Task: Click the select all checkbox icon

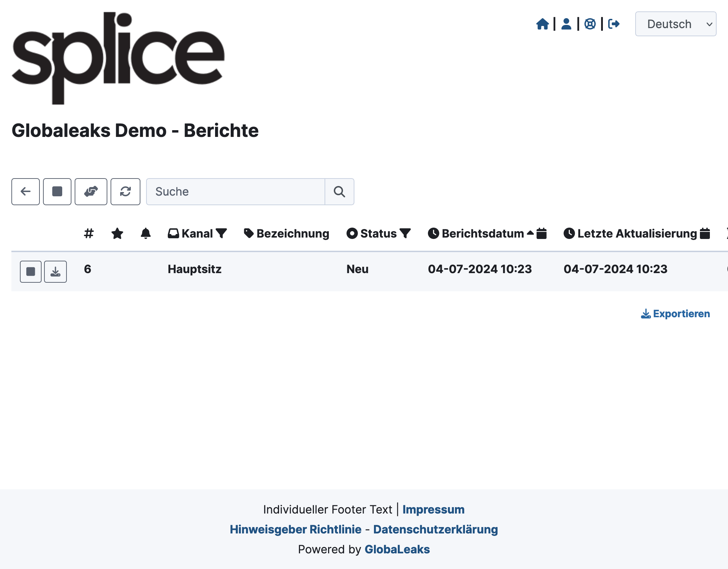Action: 57,192
